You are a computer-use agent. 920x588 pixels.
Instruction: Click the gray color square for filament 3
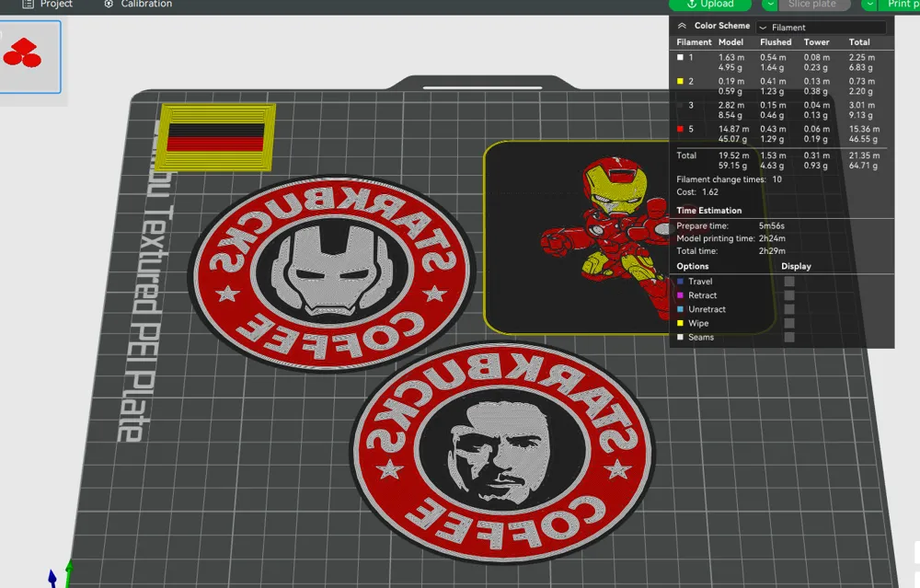point(678,105)
